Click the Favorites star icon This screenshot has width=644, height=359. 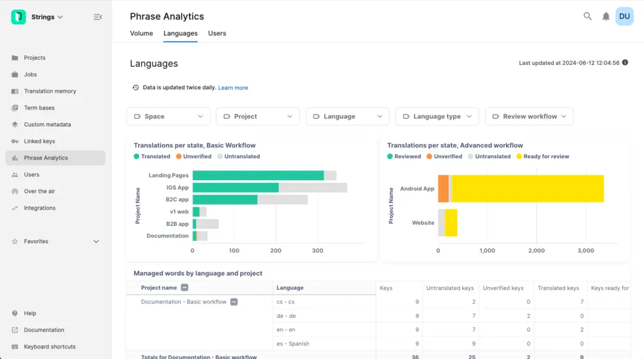pos(15,241)
